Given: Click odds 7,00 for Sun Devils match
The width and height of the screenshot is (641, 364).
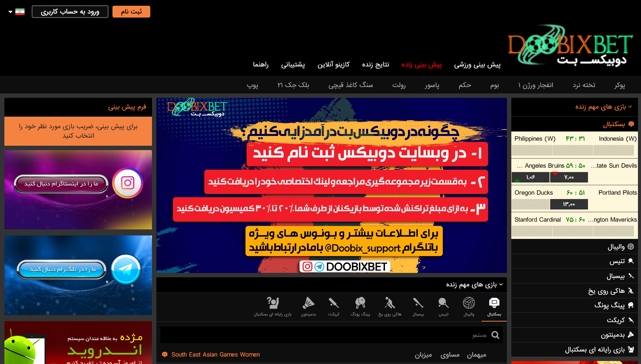Looking at the screenshot, I should (569, 177).
